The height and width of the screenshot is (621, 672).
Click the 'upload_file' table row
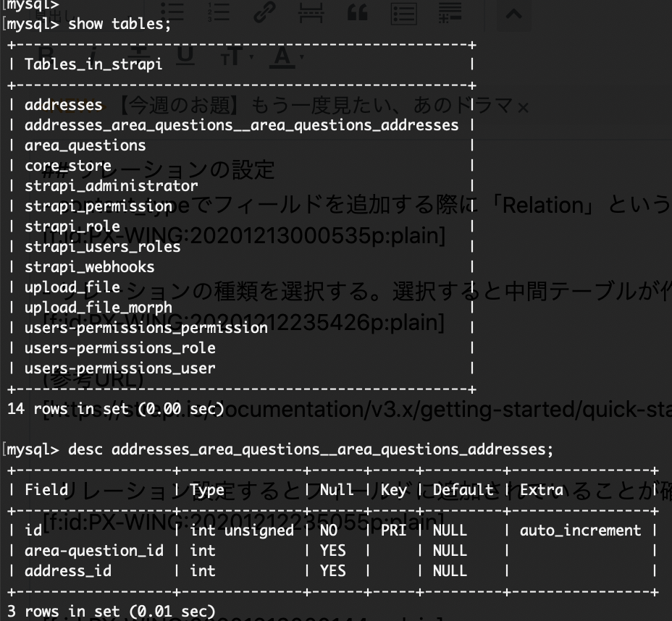(72, 287)
